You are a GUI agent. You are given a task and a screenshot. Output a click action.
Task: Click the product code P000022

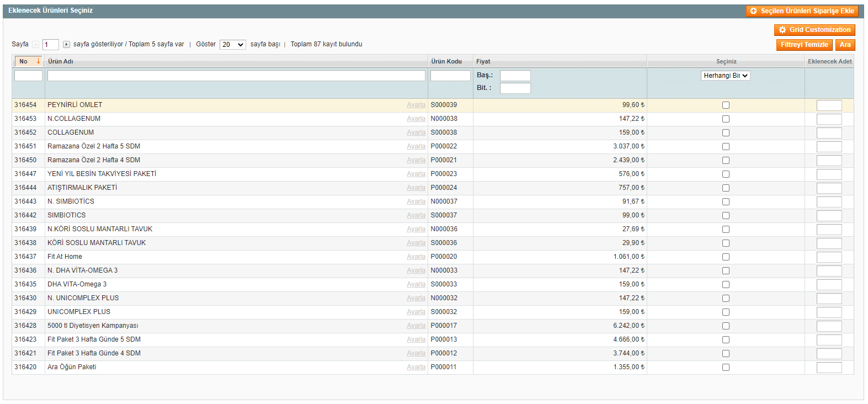[444, 146]
